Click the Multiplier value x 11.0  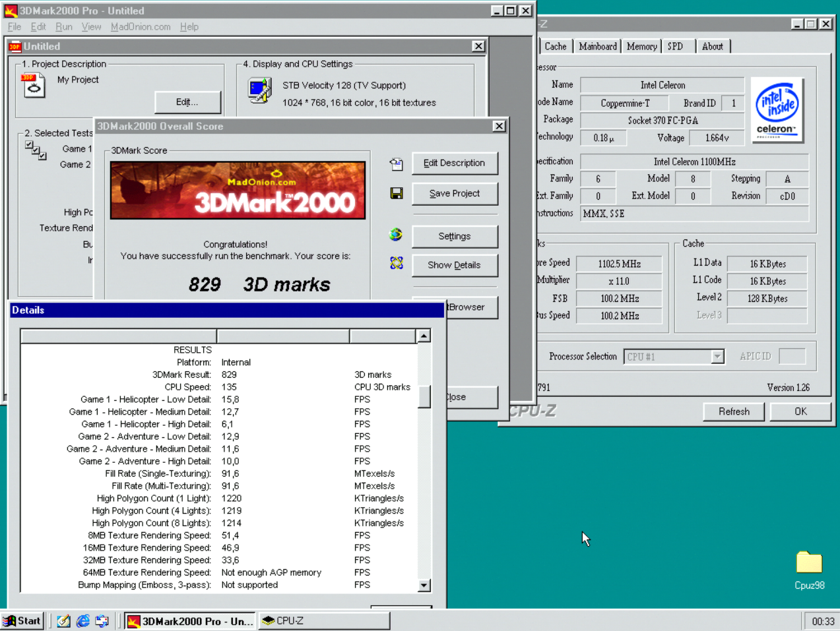[x=619, y=281]
